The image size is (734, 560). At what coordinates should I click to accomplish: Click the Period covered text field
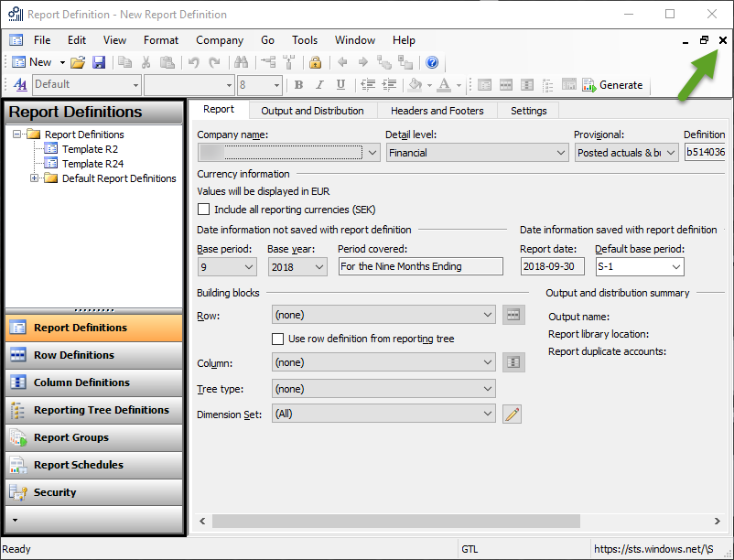click(420, 266)
